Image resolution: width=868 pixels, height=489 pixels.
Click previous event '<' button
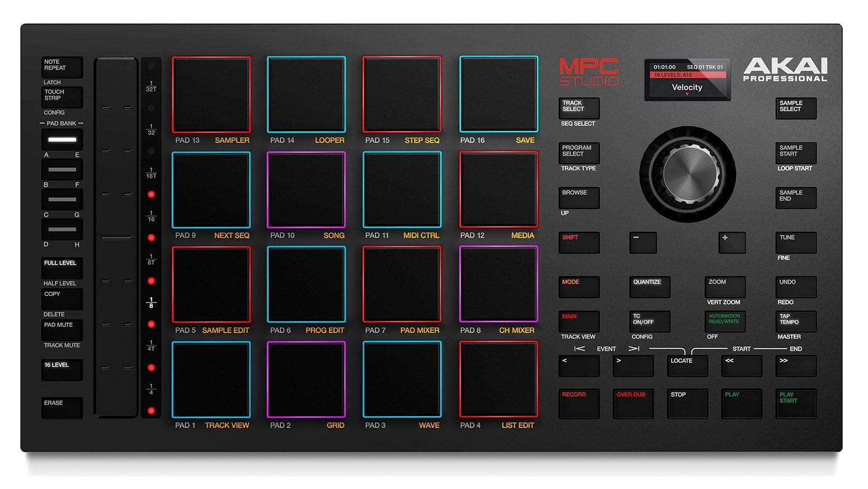579,366
